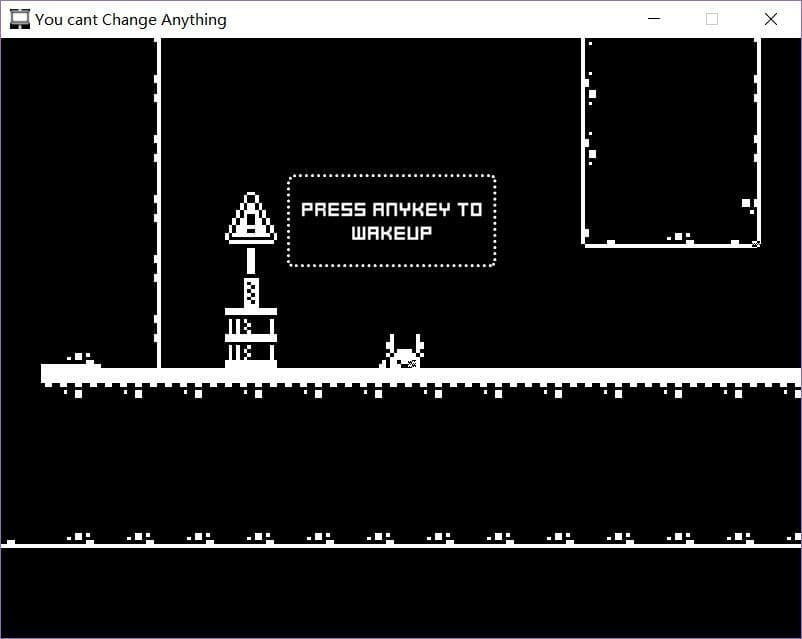Click the narrow post below the warning triangle

coord(251,261)
